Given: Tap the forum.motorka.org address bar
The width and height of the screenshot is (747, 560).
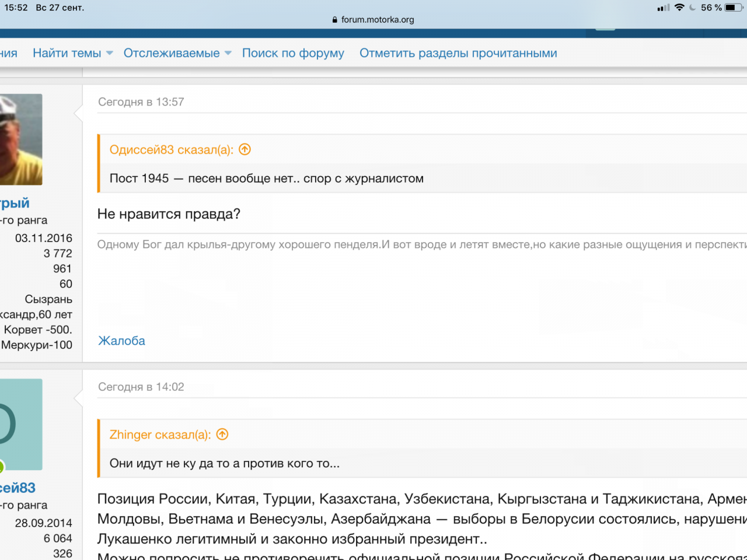Looking at the screenshot, I should [x=377, y=20].
